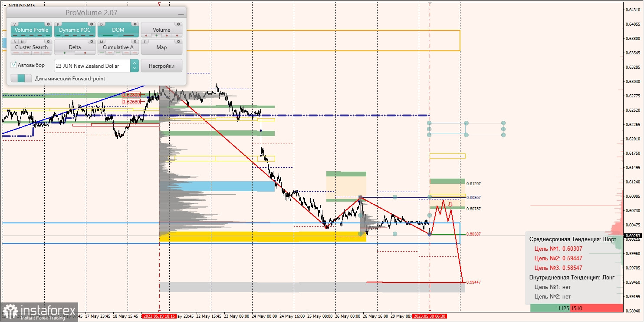Click the F hotkey tab on Map
The image size is (644, 322).
(x=146, y=42)
